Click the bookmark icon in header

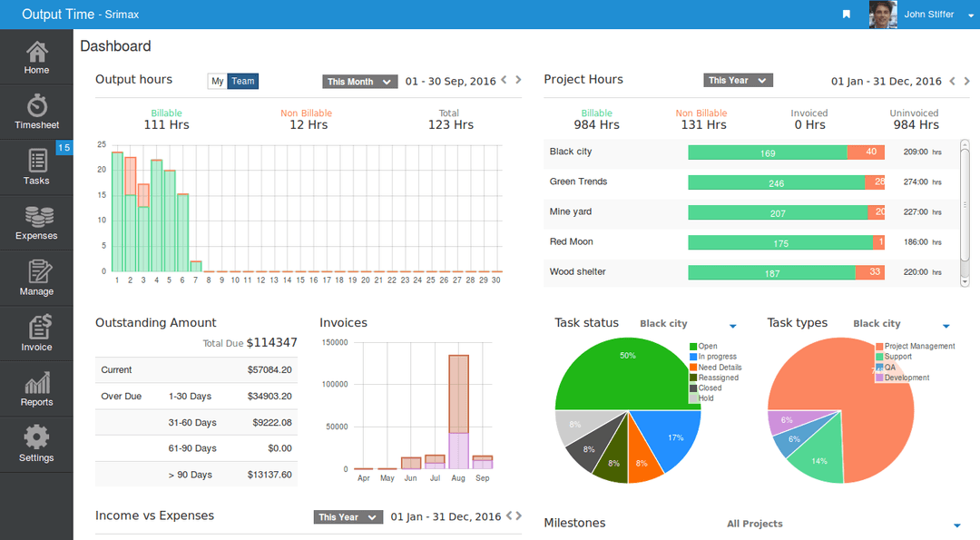(846, 15)
